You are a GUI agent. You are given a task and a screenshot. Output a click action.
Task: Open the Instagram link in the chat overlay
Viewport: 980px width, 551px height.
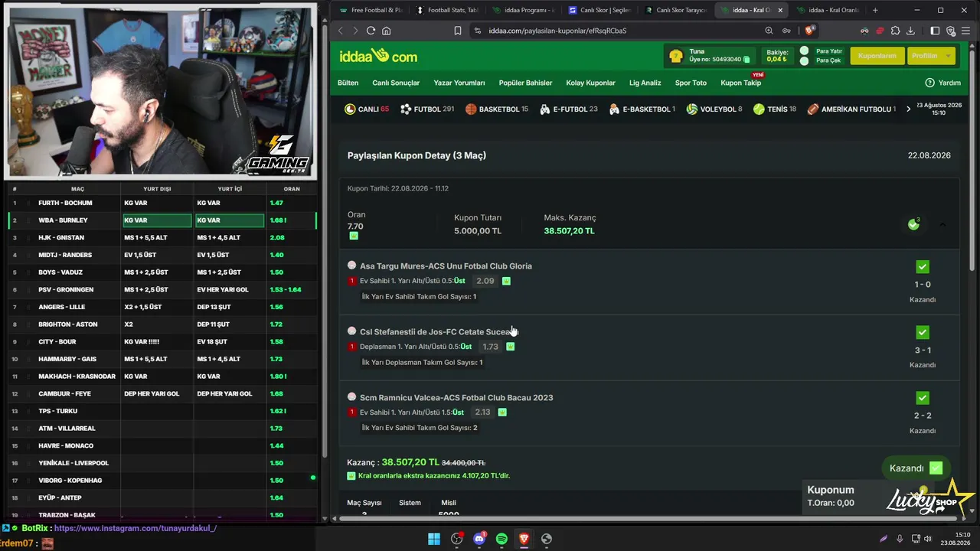tap(136, 528)
